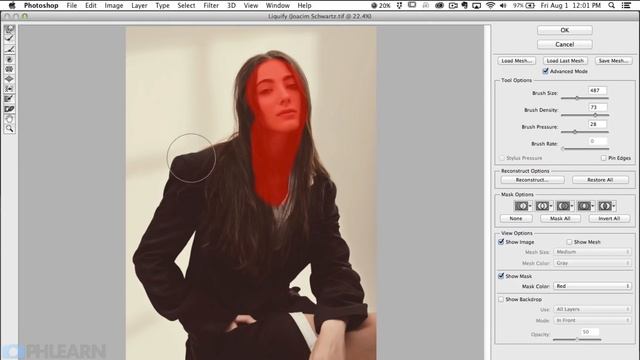Click the Brush Density slider

pos(584,115)
